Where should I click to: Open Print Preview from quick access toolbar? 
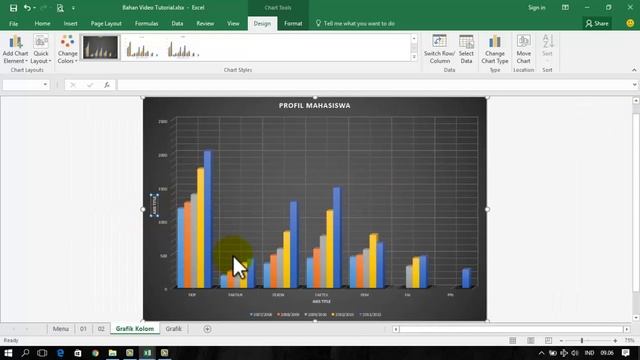[x=60, y=8]
